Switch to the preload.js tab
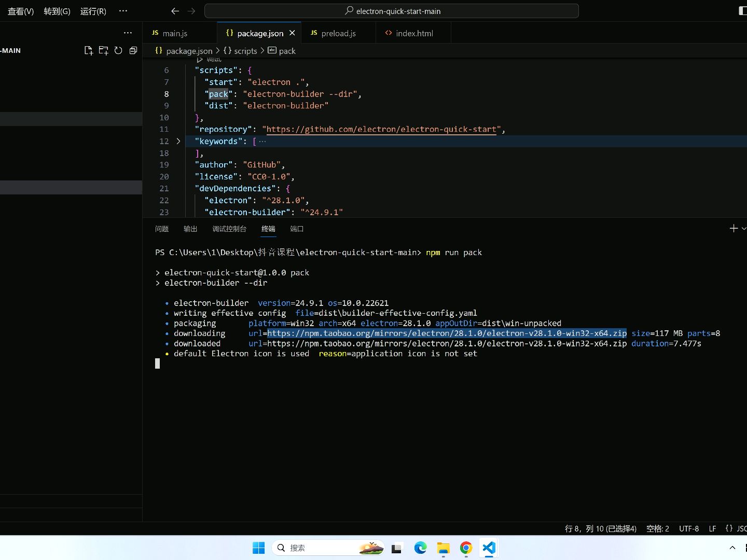This screenshot has height=560, width=747. [x=338, y=33]
